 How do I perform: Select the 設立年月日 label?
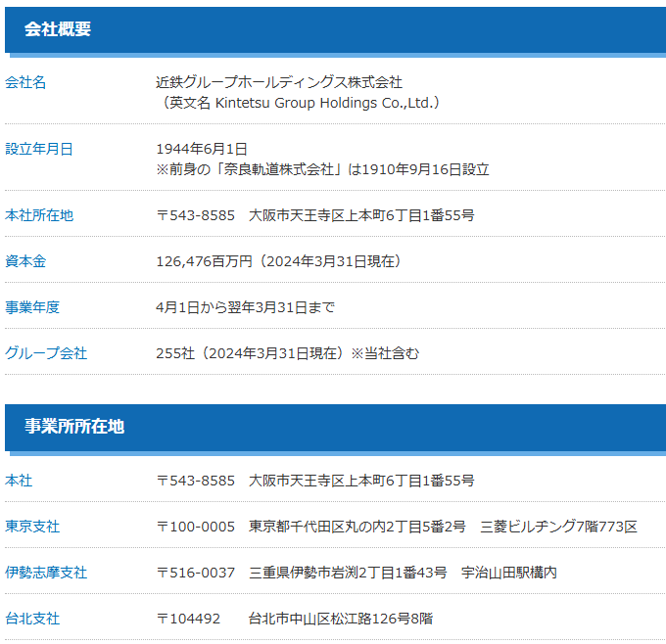[38, 149]
